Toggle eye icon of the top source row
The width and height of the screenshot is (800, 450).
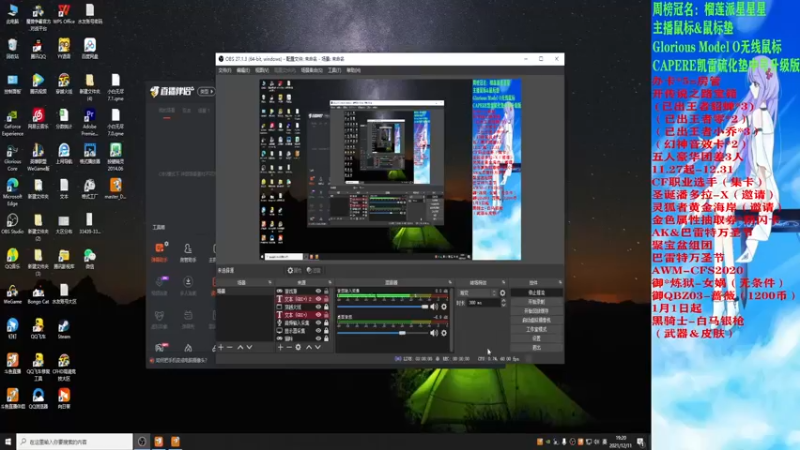tap(318, 291)
